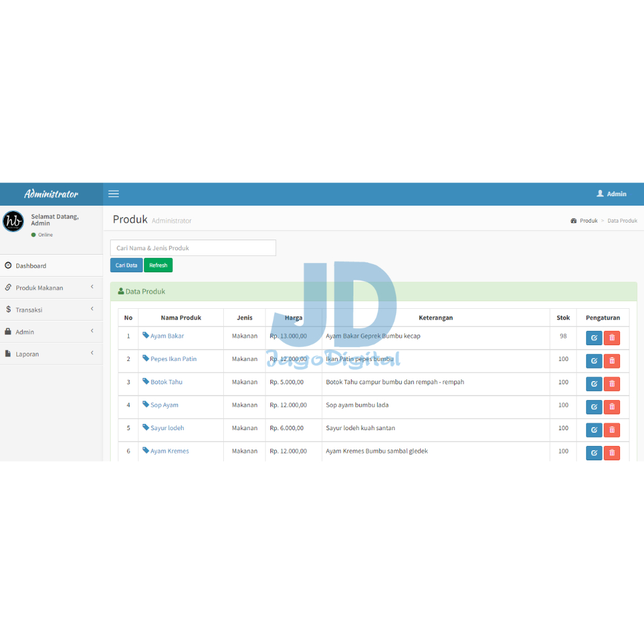Screen dimensions: 644x644
Task: Click the price Rp. 5.000,00
Action: [287, 382]
